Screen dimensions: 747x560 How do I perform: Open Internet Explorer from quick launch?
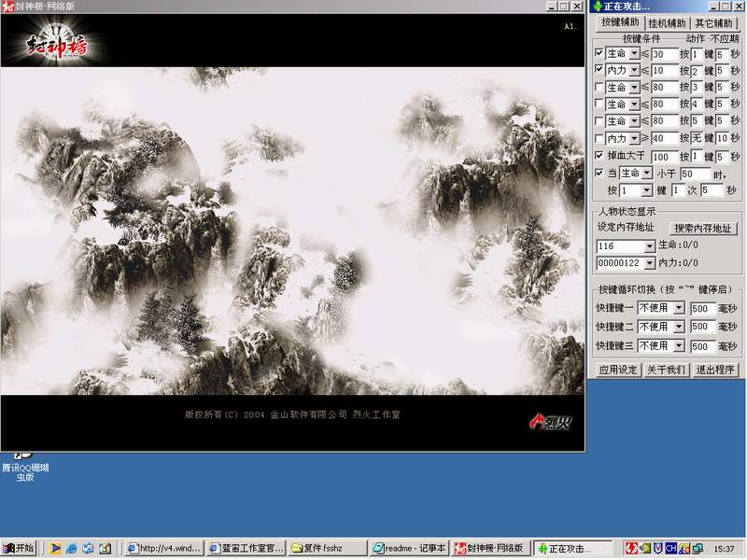coord(72,549)
